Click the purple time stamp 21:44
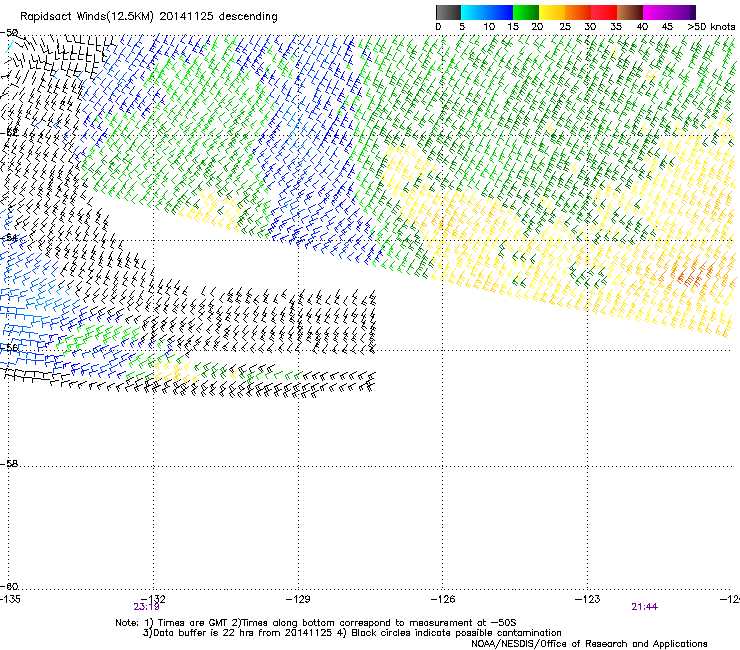Screen dimensions: 740x650 click(x=644, y=607)
